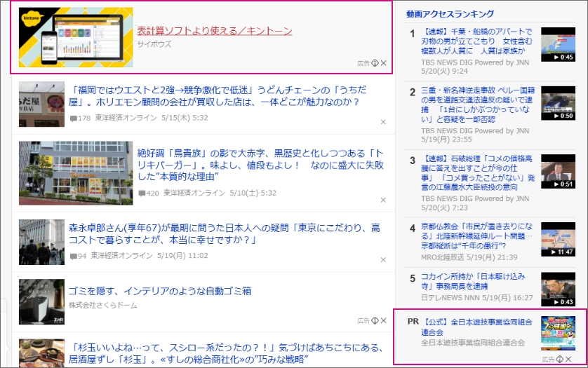Click TBS NEWS DIG source dated 5/19(月) 23:55
Image resolution: width=588 pixels, height=368 pixels.
point(475,135)
